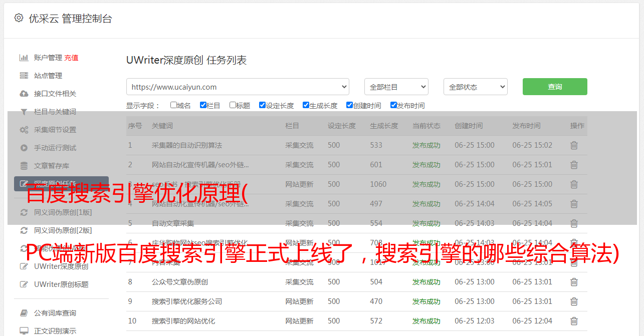
Task: Click keyword 公众号文章伪原创
Action: (180, 282)
